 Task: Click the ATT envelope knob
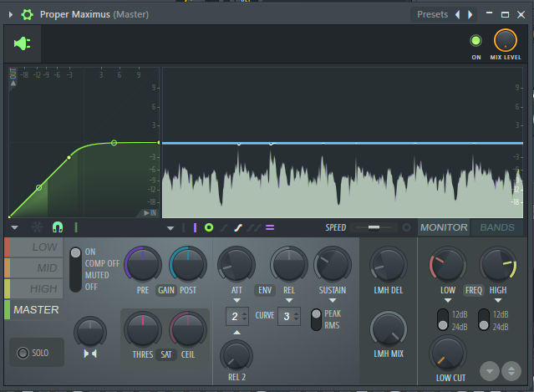(236, 264)
